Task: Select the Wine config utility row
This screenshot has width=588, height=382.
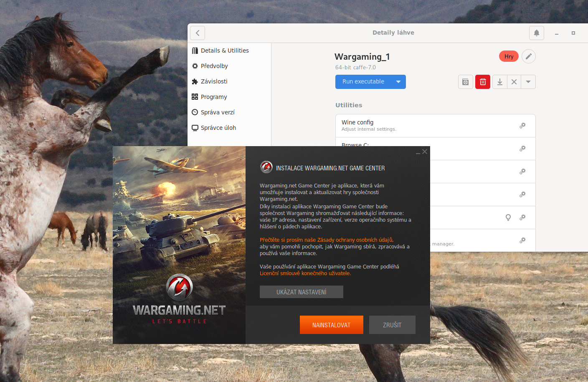Action: (436, 126)
